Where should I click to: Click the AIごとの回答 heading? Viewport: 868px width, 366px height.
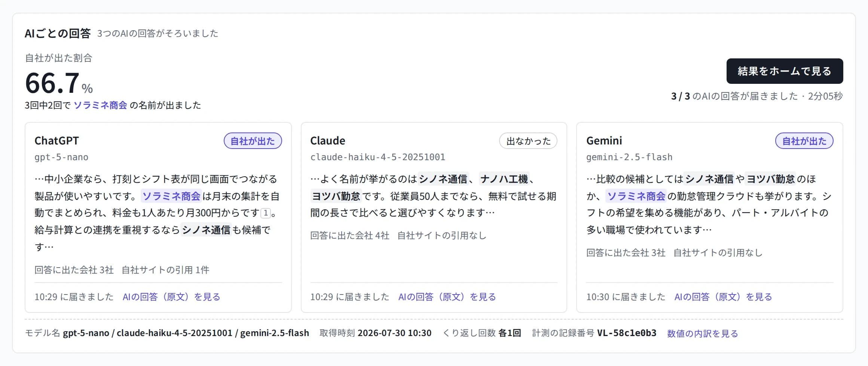click(x=58, y=33)
